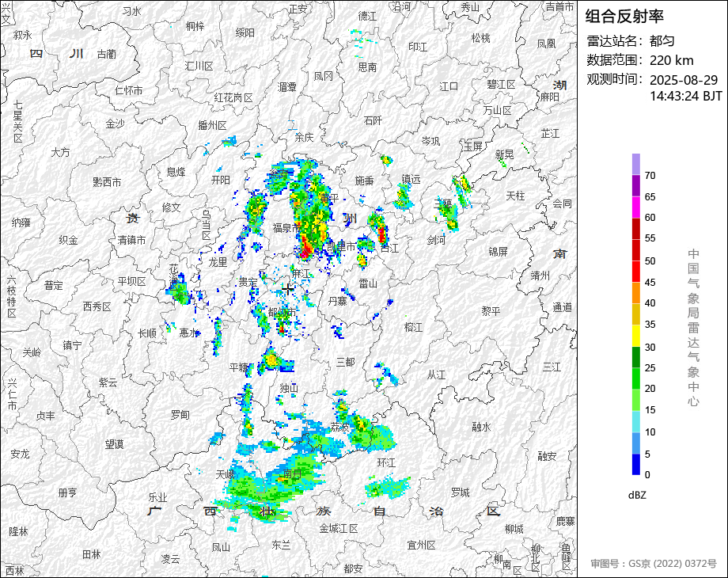728x578 pixels.
Task: Click the 天柱 map label
Action: pyautogui.click(x=515, y=196)
